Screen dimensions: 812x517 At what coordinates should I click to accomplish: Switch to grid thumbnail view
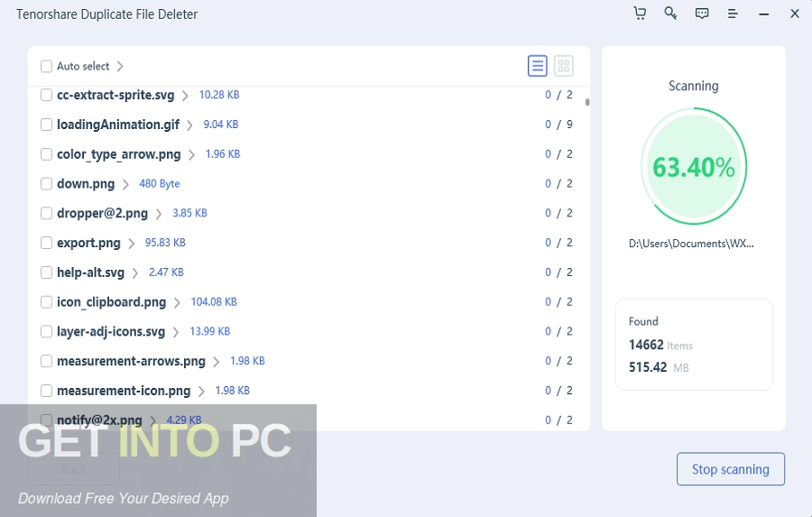click(x=563, y=66)
